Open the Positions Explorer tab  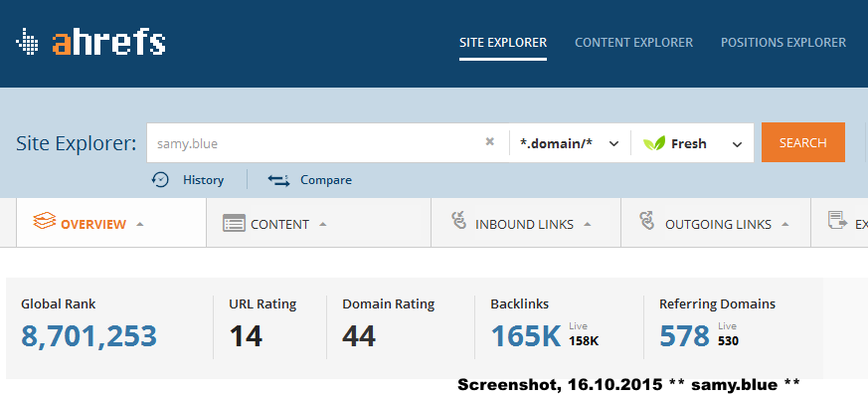coord(783,43)
